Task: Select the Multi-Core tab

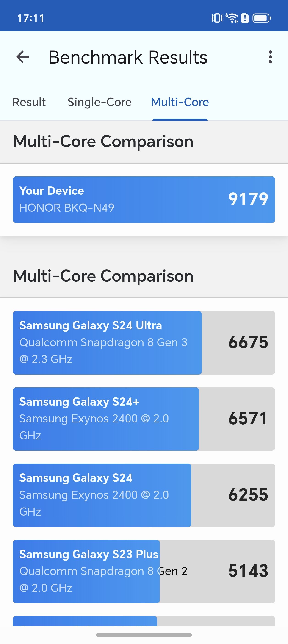Action: (x=180, y=102)
